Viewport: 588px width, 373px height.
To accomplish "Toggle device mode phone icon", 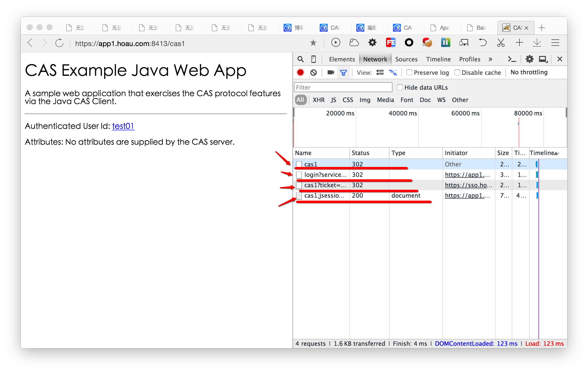I will 313,59.
